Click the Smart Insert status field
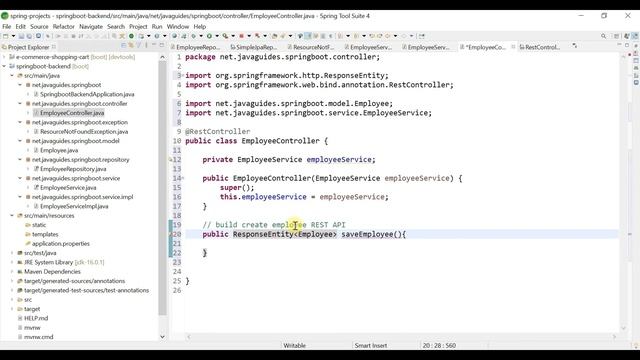The image size is (640, 360). click(371, 345)
